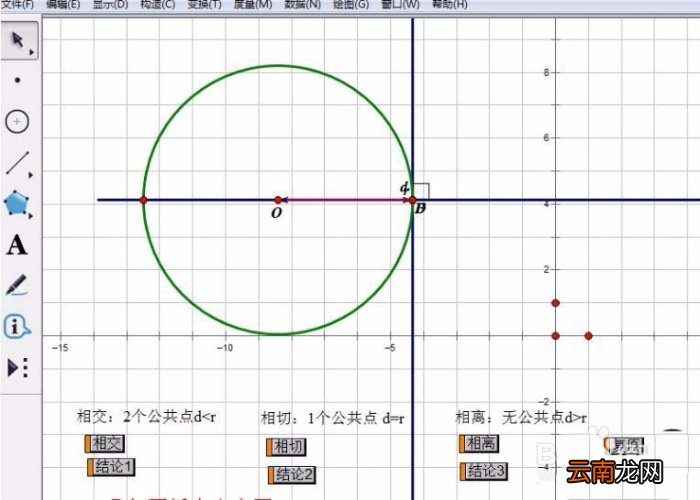Click the 相离 action button
This screenshot has height=500, width=700.
click(x=479, y=443)
